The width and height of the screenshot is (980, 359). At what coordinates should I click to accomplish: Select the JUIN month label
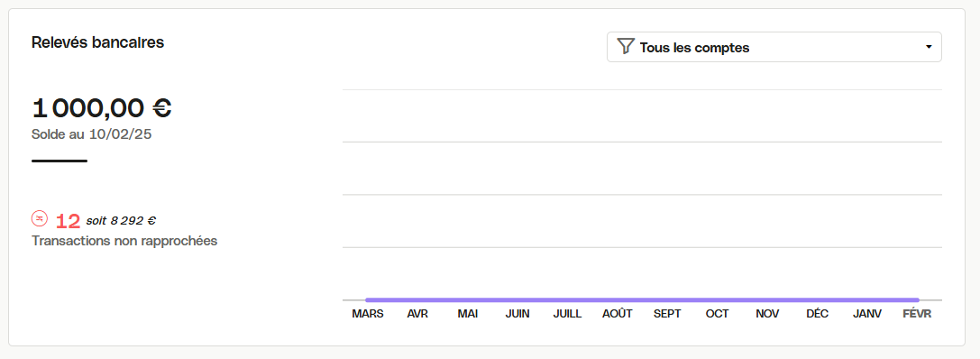(x=517, y=314)
